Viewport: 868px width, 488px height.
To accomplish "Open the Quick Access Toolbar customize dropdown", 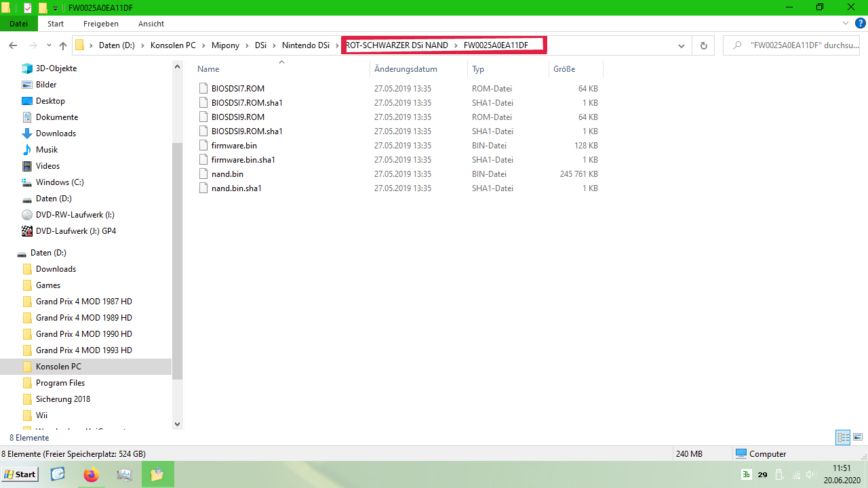I will tap(55, 8).
